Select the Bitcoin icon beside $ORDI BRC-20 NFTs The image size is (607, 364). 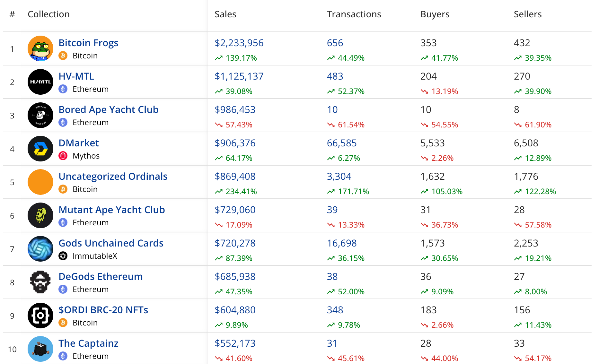(x=63, y=323)
